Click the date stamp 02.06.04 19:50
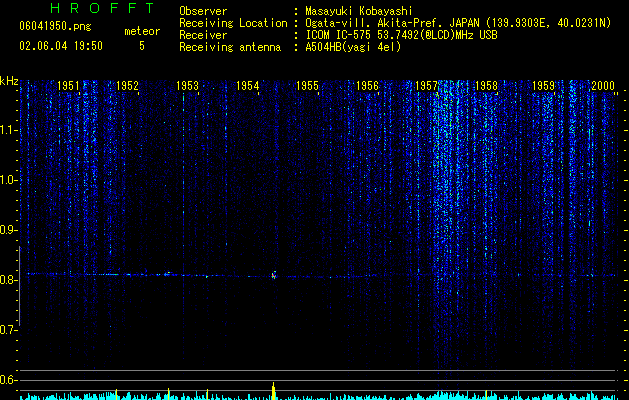This screenshot has width=629, height=400. 61,46
